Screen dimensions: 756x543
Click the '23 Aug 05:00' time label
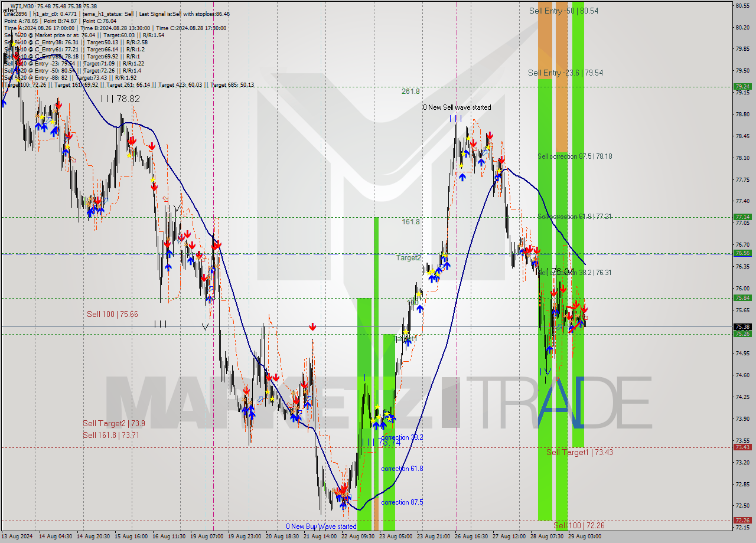click(396, 537)
